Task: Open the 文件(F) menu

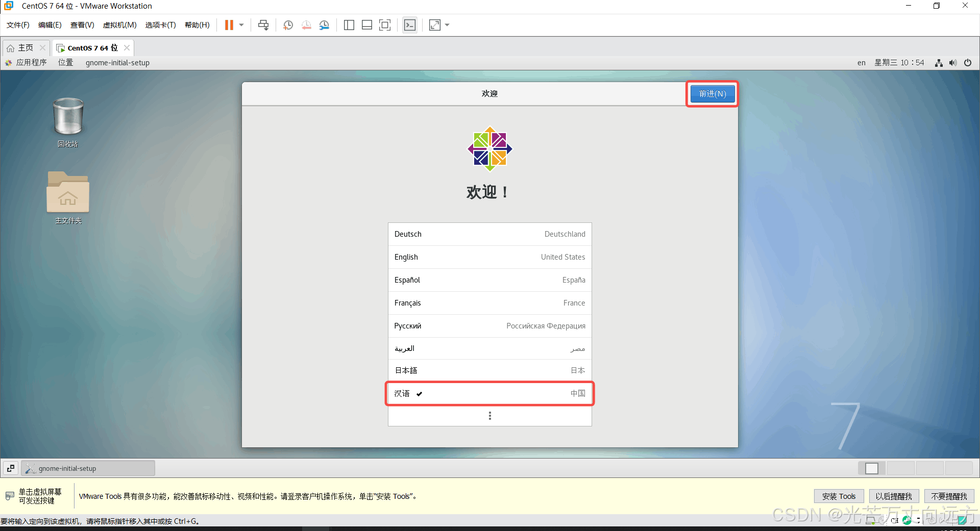Action: [x=18, y=25]
